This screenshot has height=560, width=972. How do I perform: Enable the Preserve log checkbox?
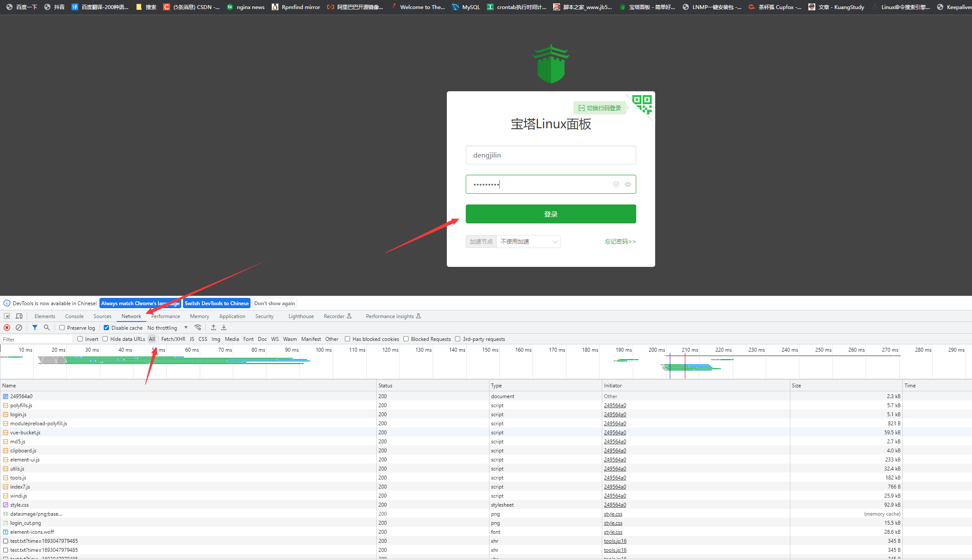click(62, 328)
